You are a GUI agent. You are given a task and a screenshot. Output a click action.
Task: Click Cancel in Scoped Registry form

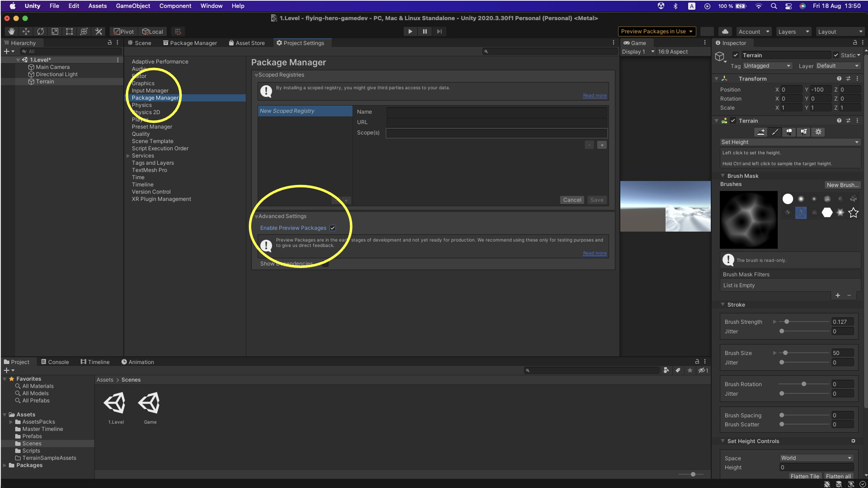point(572,200)
